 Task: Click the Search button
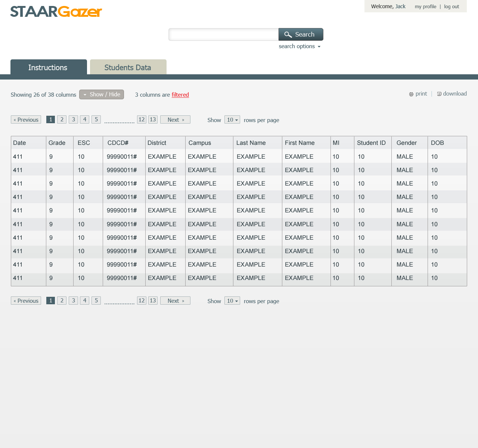point(301,34)
